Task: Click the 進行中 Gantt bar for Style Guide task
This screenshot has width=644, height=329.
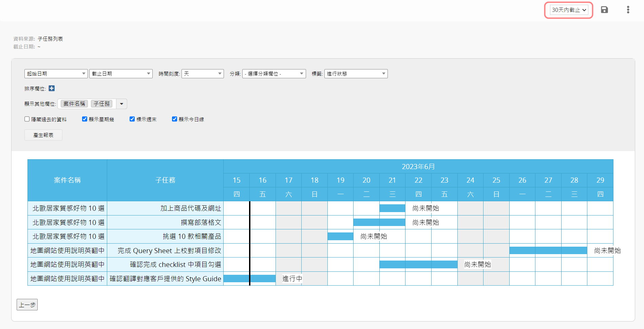Action: 249,279
